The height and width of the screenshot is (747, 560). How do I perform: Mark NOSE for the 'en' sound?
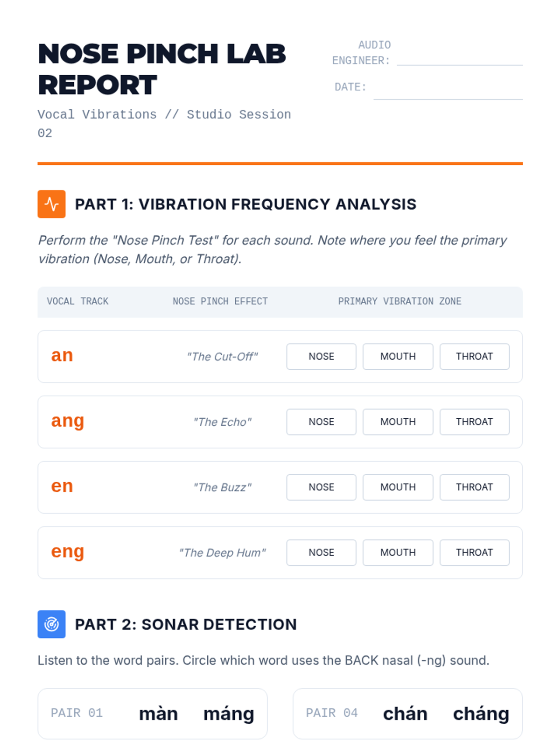pyautogui.click(x=321, y=487)
